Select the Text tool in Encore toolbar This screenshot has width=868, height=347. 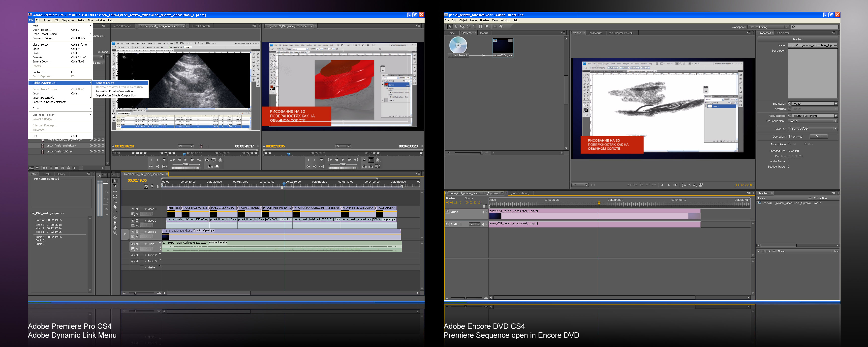[x=475, y=27]
